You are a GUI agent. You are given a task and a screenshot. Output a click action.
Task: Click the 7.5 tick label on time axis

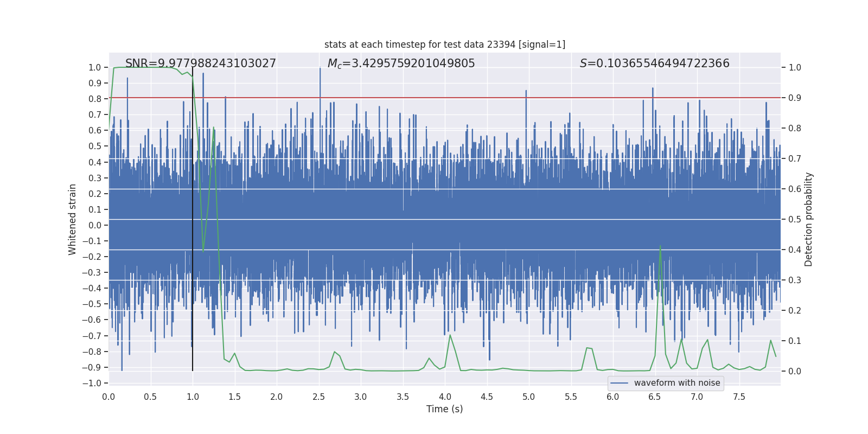pos(739,397)
